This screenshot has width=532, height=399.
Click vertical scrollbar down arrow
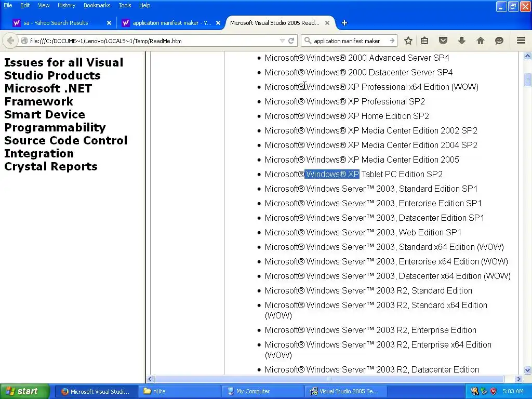click(x=528, y=370)
